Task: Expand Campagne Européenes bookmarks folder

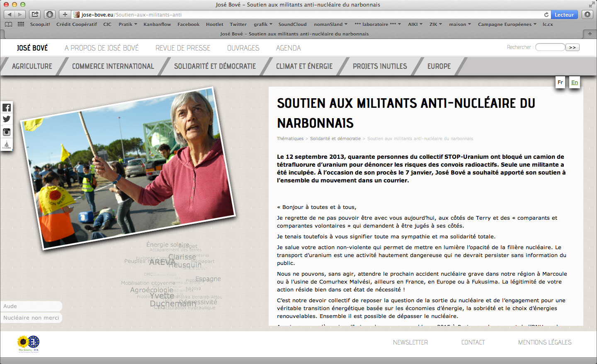Action: pyautogui.click(x=507, y=24)
